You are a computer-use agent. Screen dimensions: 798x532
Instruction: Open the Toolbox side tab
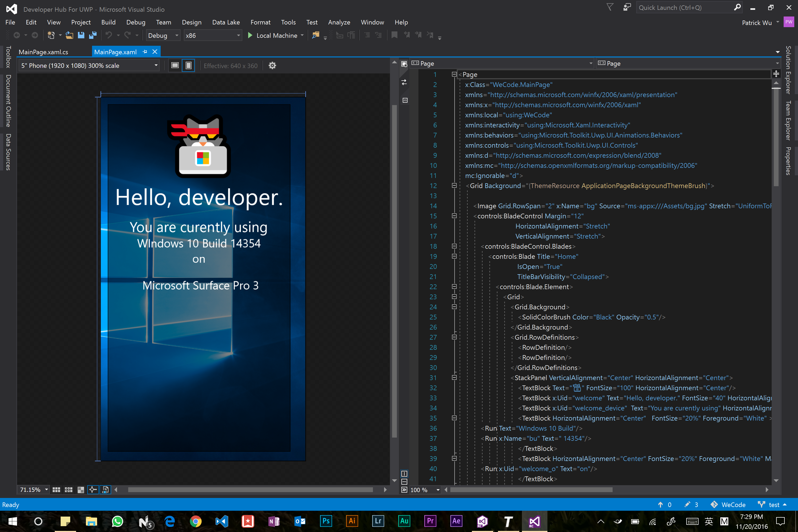click(x=9, y=57)
